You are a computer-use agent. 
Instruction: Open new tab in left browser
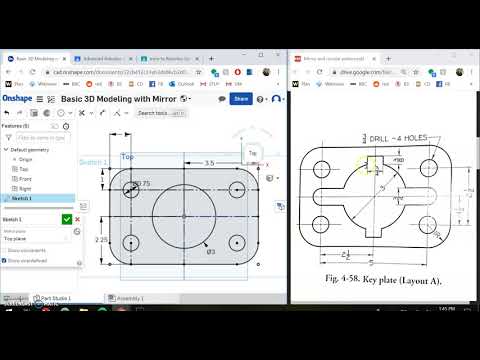tap(211, 59)
